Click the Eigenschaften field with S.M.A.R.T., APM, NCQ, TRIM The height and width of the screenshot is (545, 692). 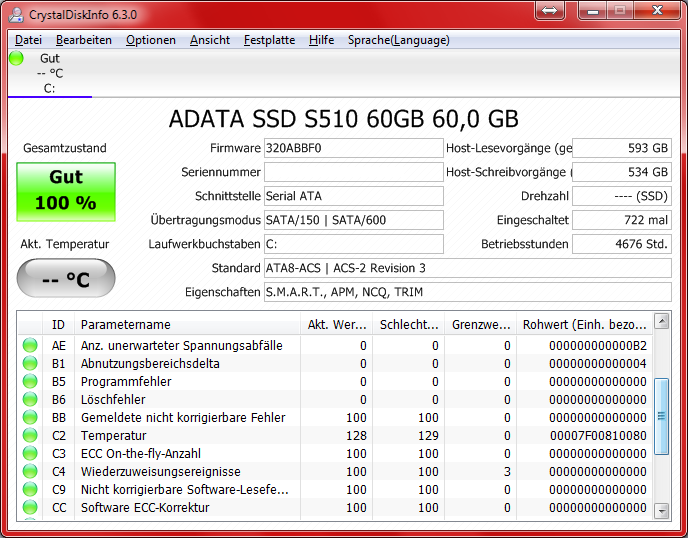click(468, 292)
